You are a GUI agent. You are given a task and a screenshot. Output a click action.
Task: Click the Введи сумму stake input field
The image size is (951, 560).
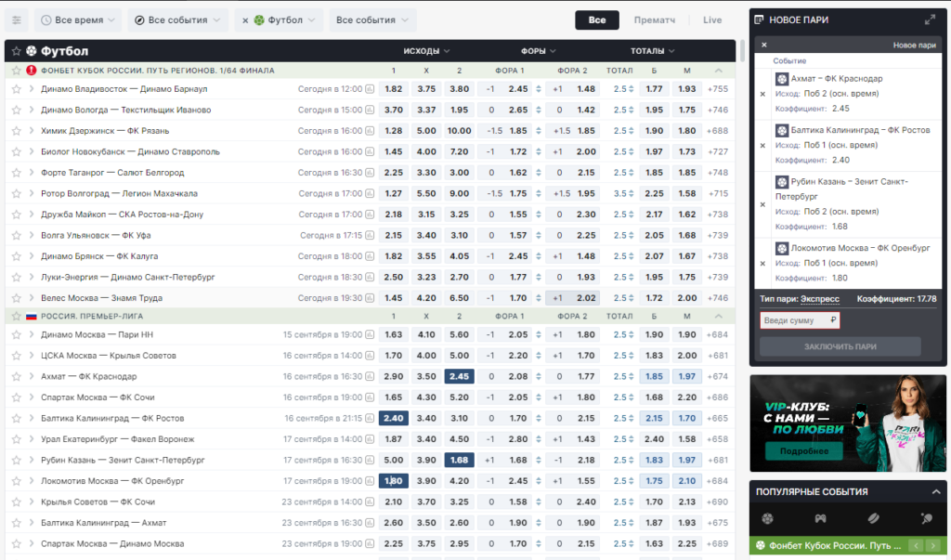(800, 320)
